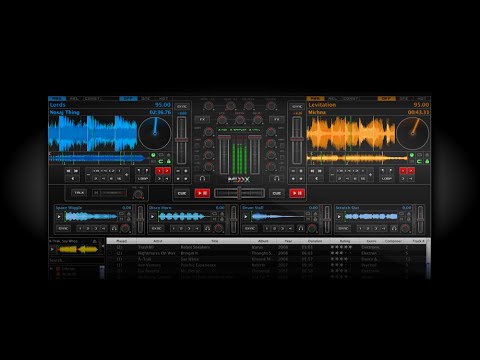Trigger red hotcue 1 on the Levitation deck
Screen dimensions: 480x360
coord(403,171)
